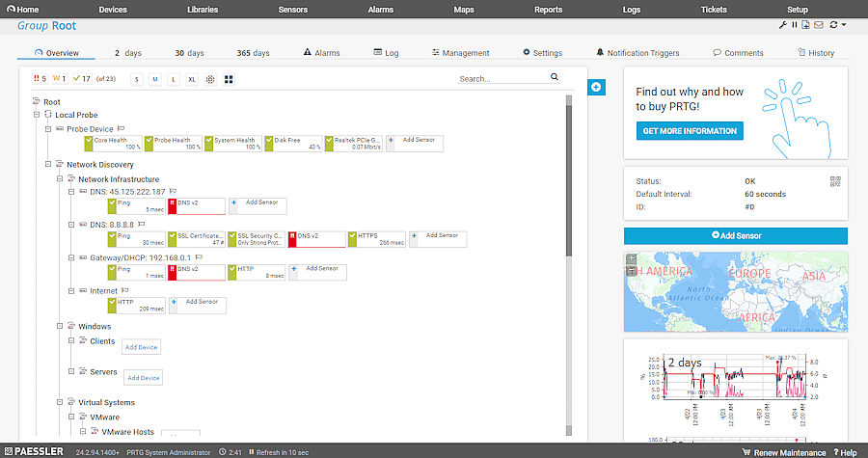The image size is (868, 458).
Task: Click Add Device next to Clients
Action: click(141, 347)
